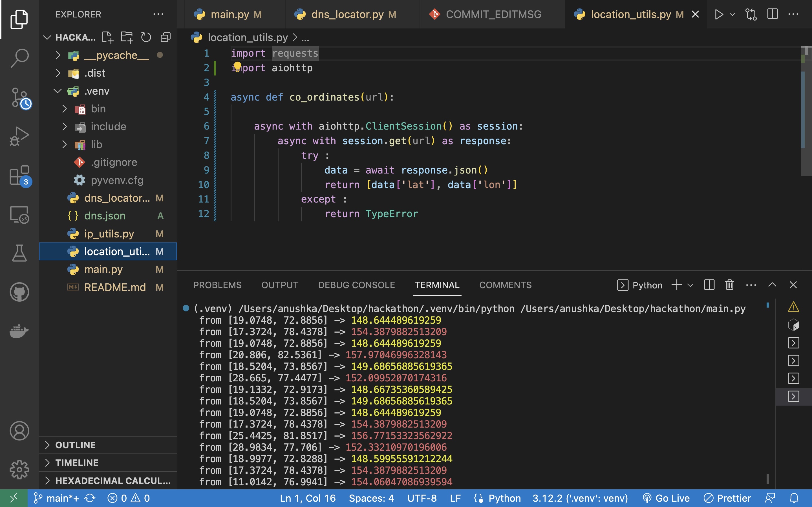This screenshot has height=507, width=812.
Task: Open the Extensions view
Action: tap(19, 175)
